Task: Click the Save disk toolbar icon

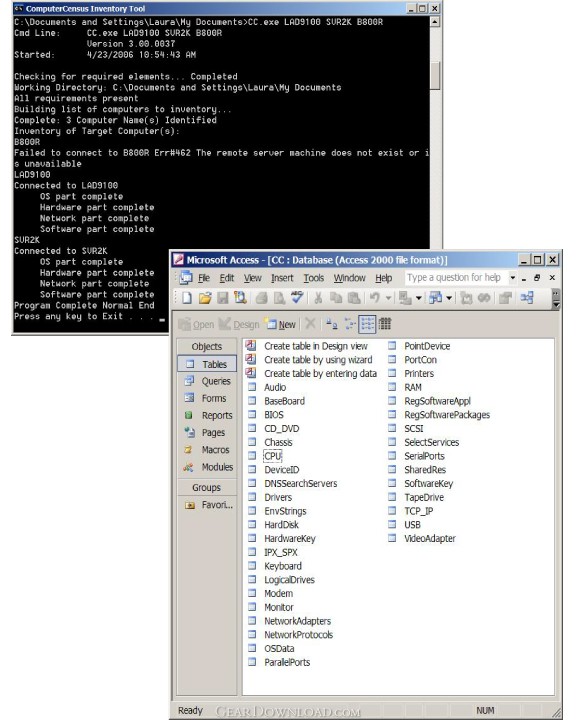Action: [223, 298]
